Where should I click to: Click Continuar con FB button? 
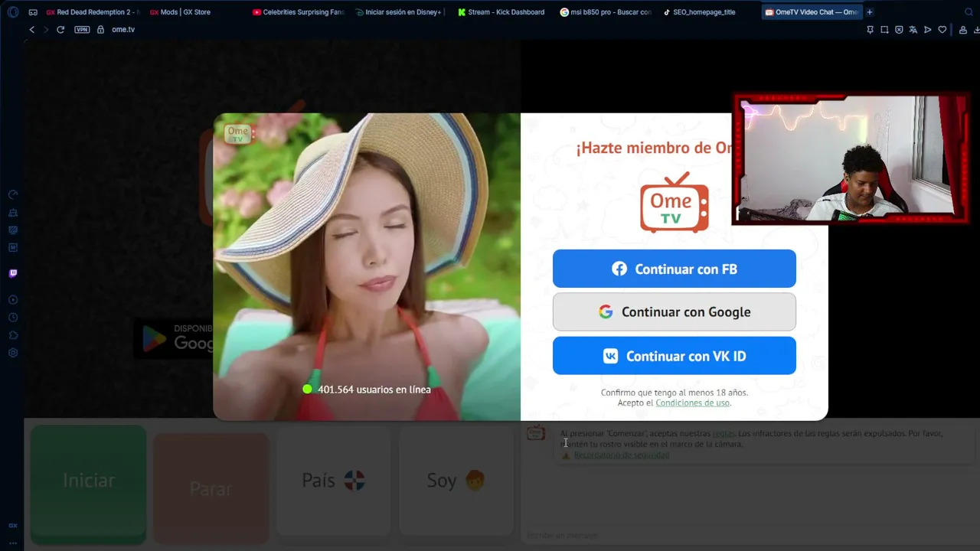(675, 269)
